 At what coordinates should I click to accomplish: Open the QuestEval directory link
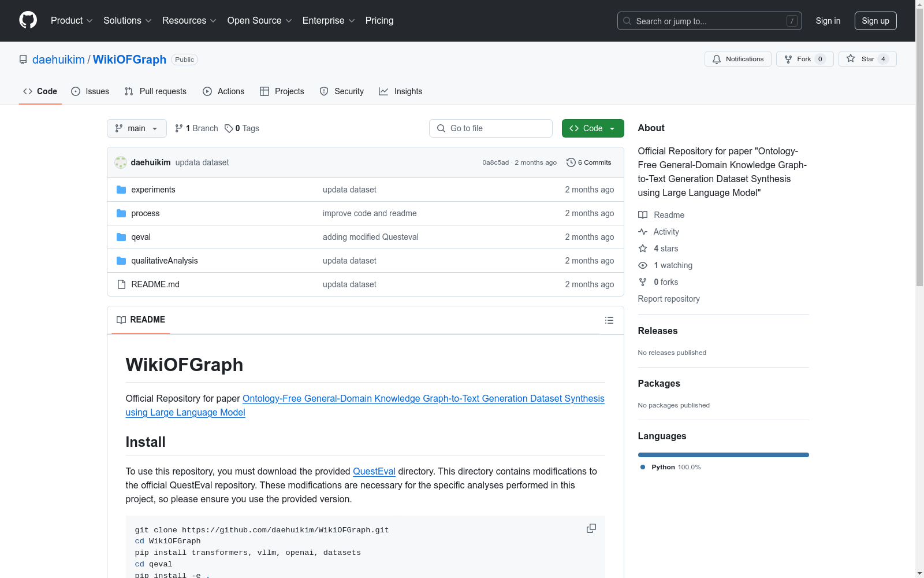[x=374, y=471]
